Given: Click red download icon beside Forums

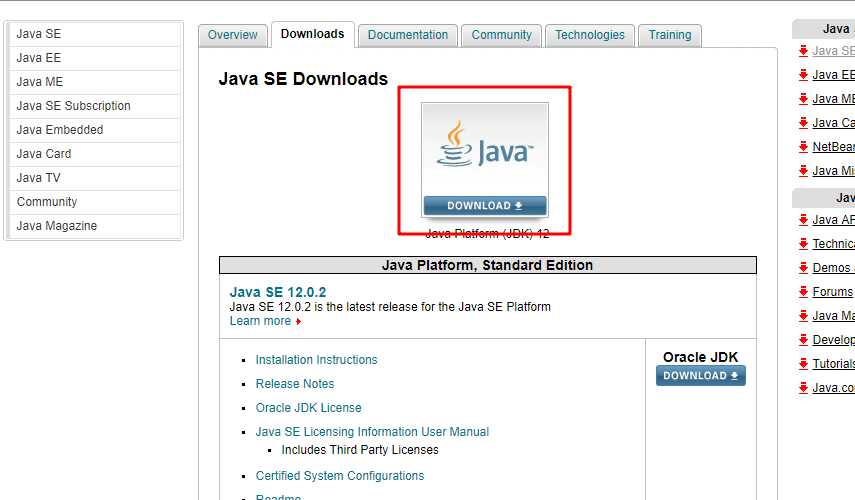Looking at the screenshot, I should click(x=803, y=292).
